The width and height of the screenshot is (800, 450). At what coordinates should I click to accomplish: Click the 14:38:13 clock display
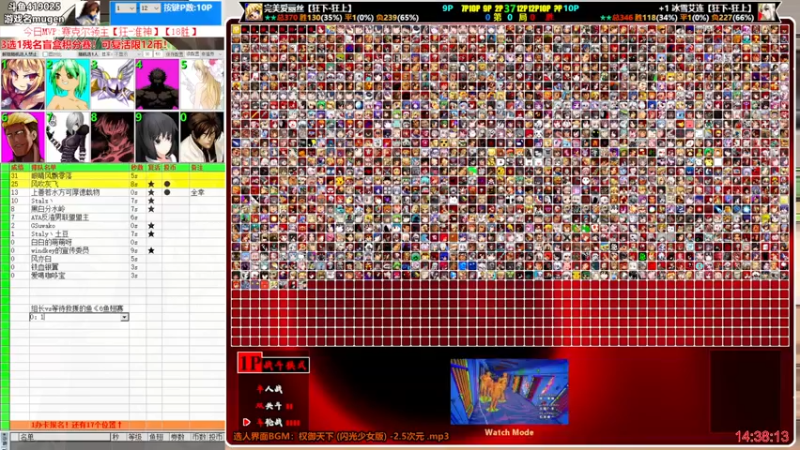click(762, 437)
